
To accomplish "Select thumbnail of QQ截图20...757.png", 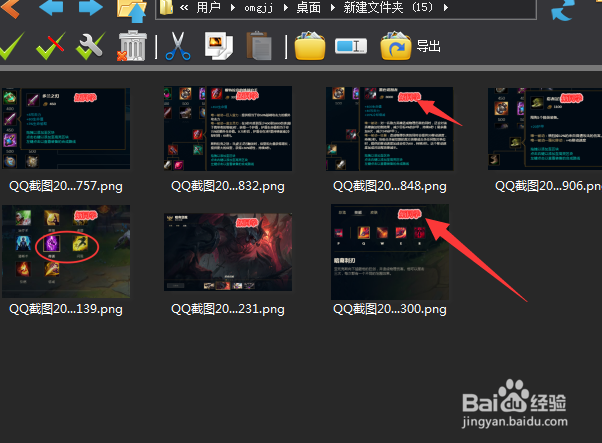I will click(66, 128).
